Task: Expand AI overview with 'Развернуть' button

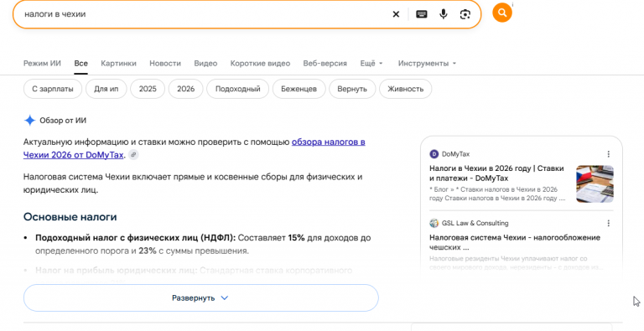Action: (201, 297)
